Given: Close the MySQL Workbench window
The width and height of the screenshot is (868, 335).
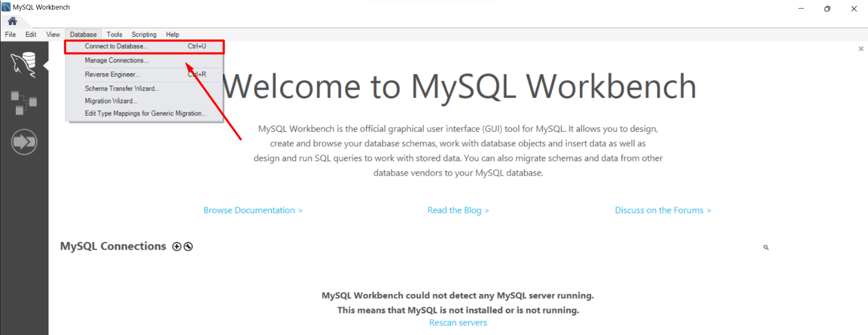Looking at the screenshot, I should pyautogui.click(x=854, y=8).
